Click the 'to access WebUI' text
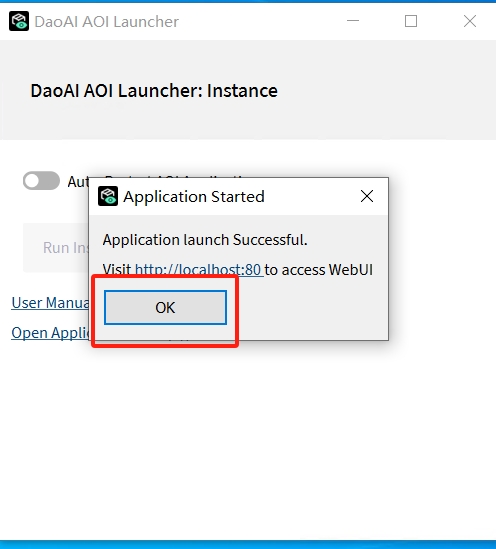Screen dimensions: 496x549 coord(319,270)
